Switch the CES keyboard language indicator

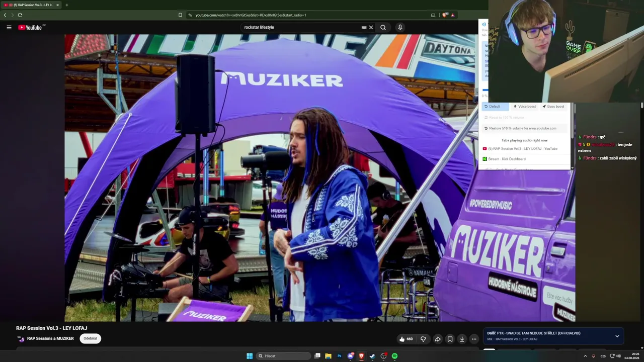coord(603,356)
